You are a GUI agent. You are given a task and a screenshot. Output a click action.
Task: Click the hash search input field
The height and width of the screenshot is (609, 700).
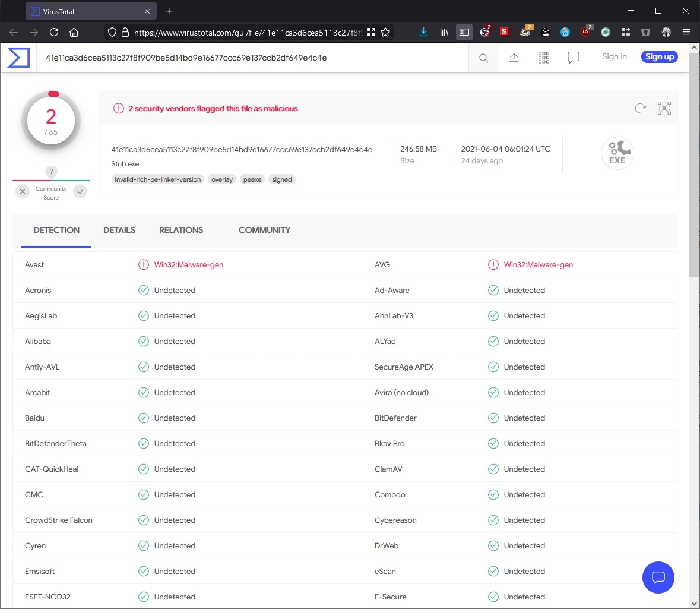[x=252, y=58]
